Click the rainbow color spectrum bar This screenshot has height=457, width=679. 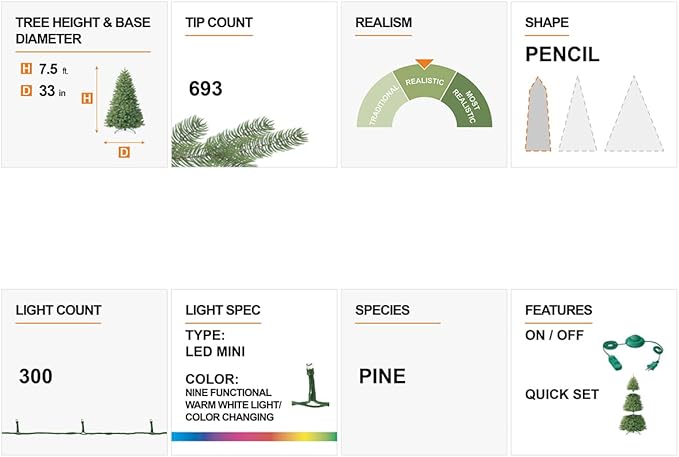point(254,436)
